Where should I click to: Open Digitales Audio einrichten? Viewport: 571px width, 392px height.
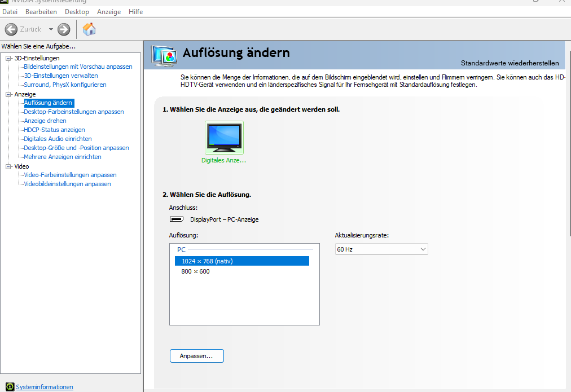[58, 139]
